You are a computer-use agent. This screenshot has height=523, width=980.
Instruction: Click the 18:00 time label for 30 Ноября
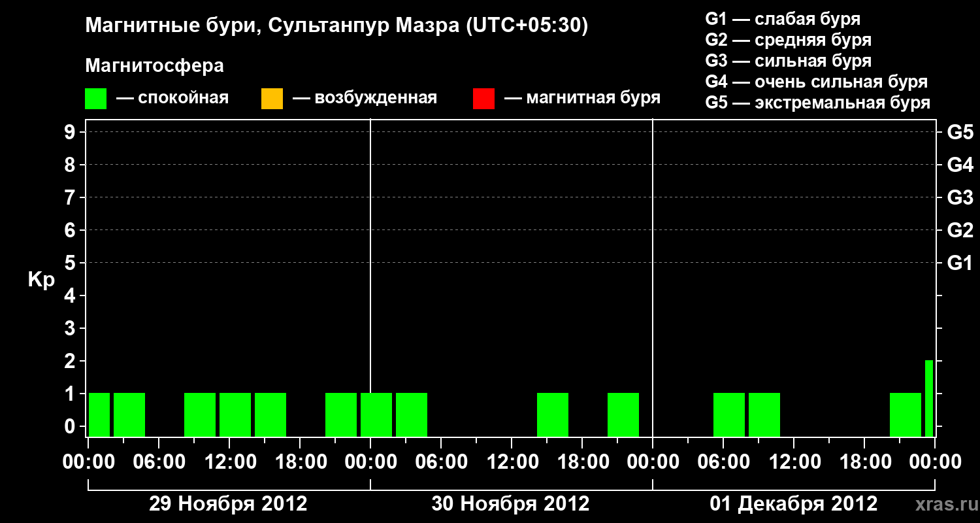[x=582, y=462]
